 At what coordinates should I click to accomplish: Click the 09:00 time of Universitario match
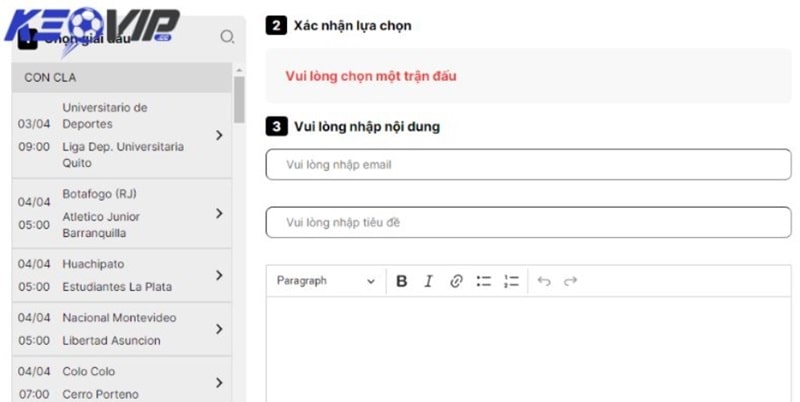point(34,147)
